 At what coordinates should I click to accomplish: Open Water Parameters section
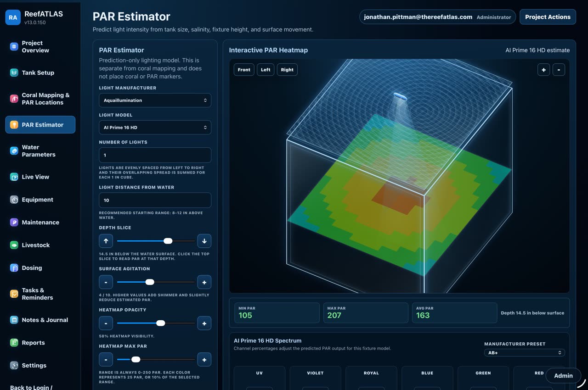[40, 151]
